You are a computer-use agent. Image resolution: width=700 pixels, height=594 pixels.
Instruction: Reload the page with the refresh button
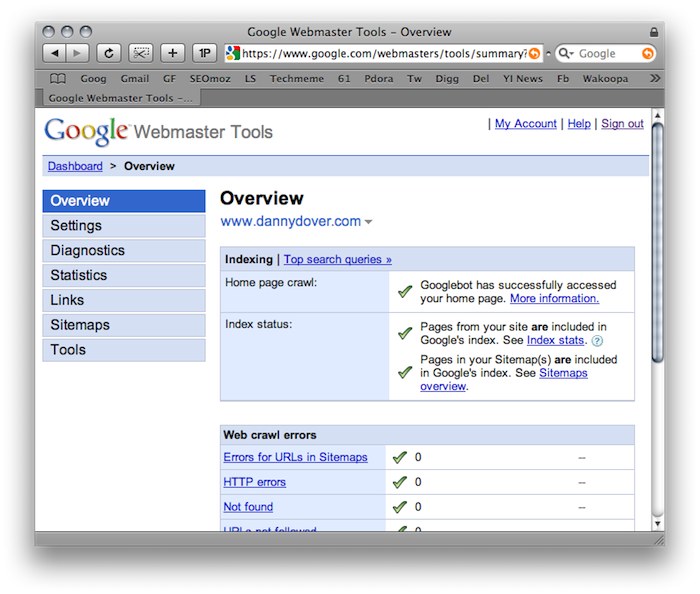[108, 54]
